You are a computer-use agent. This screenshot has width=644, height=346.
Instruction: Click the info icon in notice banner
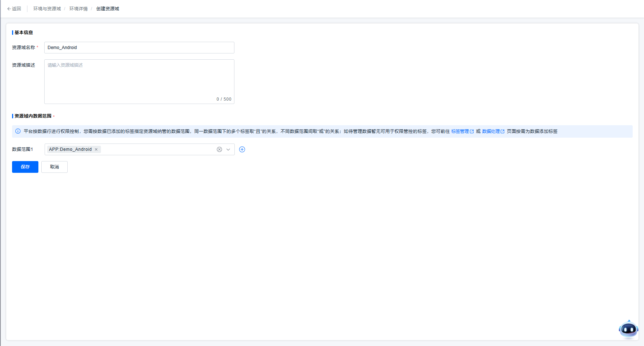click(x=18, y=131)
